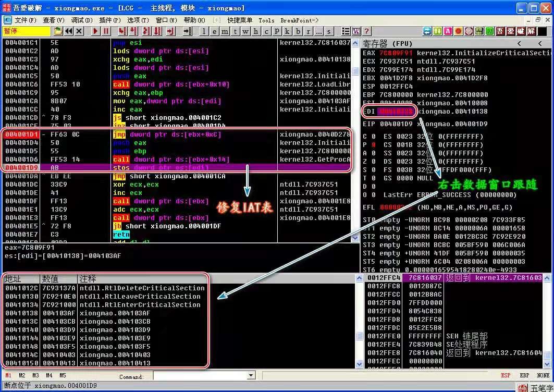Open the 窗口(W) menu

[x=166, y=20]
